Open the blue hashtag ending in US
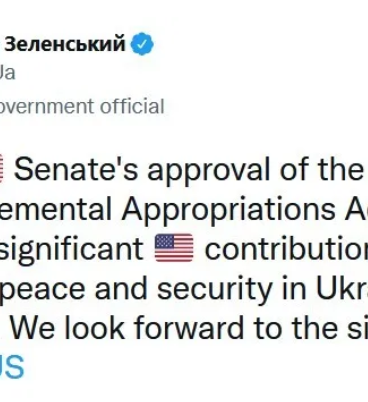 (x=12, y=367)
